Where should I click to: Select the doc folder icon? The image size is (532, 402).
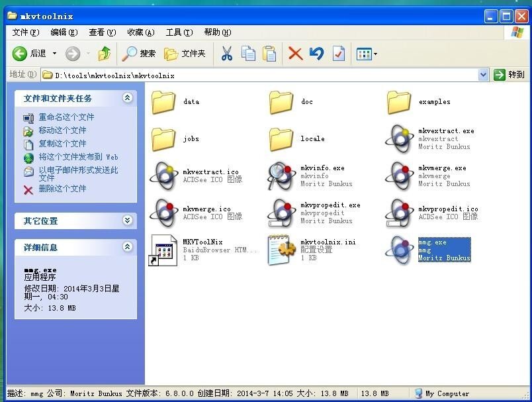(281, 102)
